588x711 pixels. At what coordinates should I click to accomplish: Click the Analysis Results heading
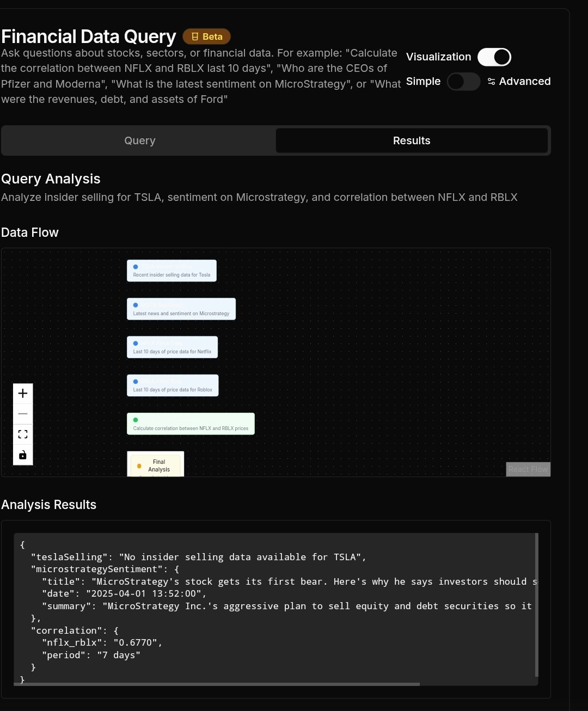48,505
